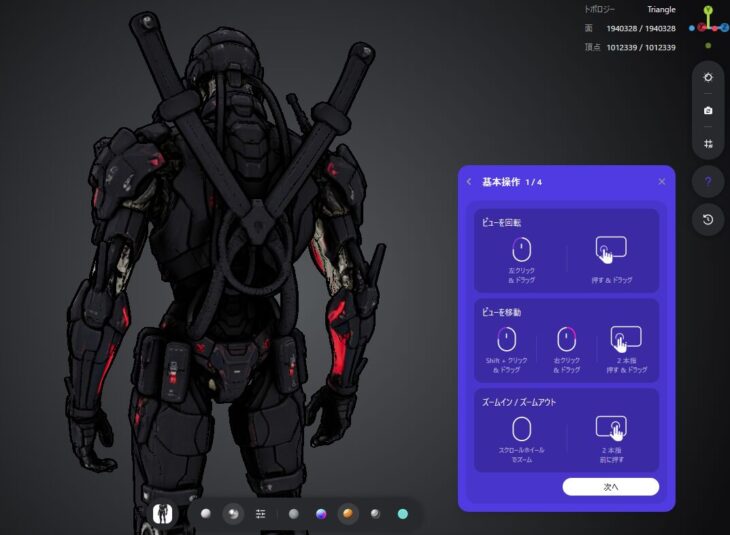The width and height of the screenshot is (730, 535).
Task: Click the Triangle topology value
Action: pos(661,9)
